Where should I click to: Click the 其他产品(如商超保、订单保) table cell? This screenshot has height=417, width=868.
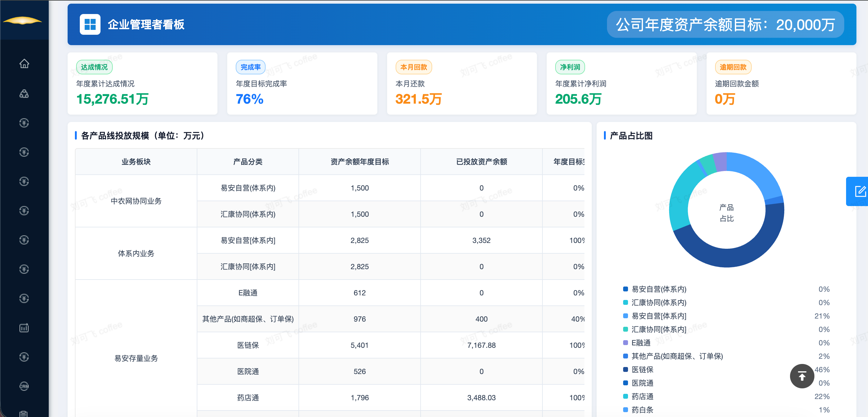(x=248, y=319)
